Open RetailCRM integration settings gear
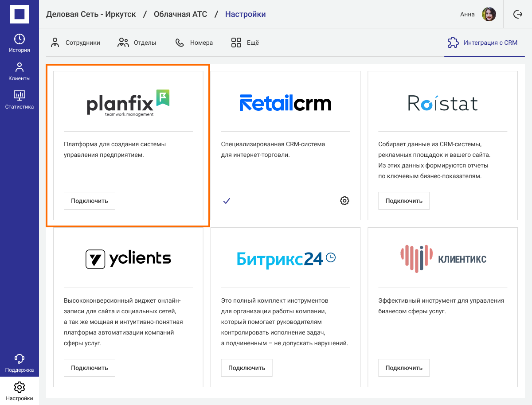The width and height of the screenshot is (532, 405). pos(344,201)
